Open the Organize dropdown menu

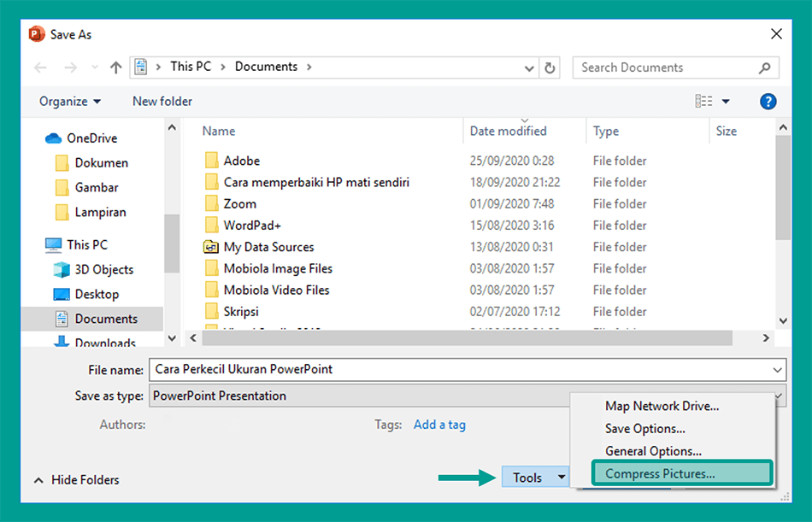click(70, 102)
